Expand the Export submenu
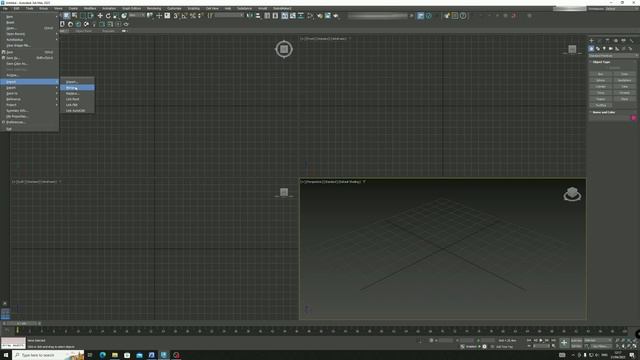The image size is (640, 360). [x=29, y=87]
